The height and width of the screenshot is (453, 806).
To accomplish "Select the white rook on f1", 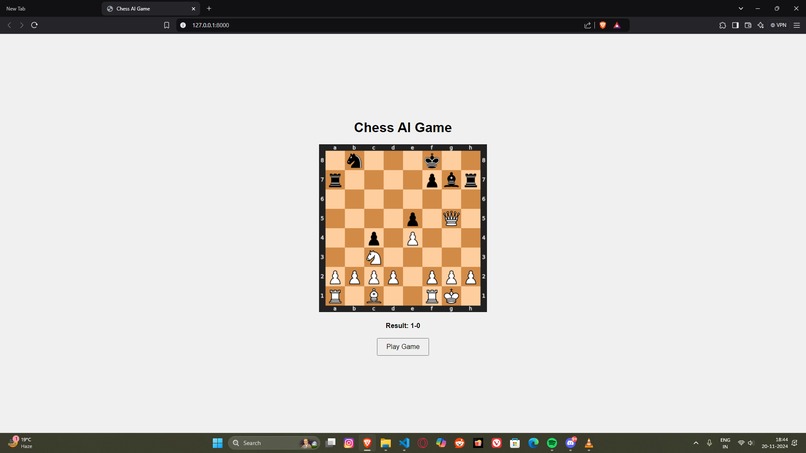I will click(x=432, y=296).
